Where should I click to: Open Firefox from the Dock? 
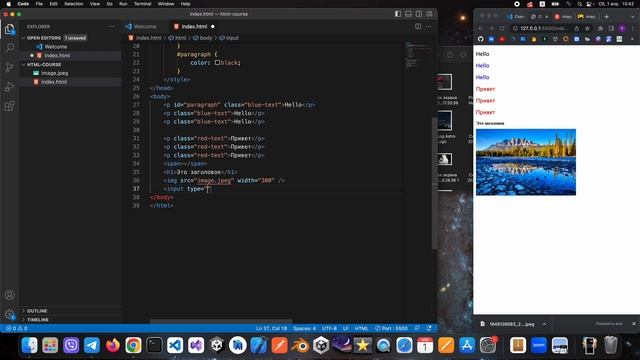click(x=113, y=345)
